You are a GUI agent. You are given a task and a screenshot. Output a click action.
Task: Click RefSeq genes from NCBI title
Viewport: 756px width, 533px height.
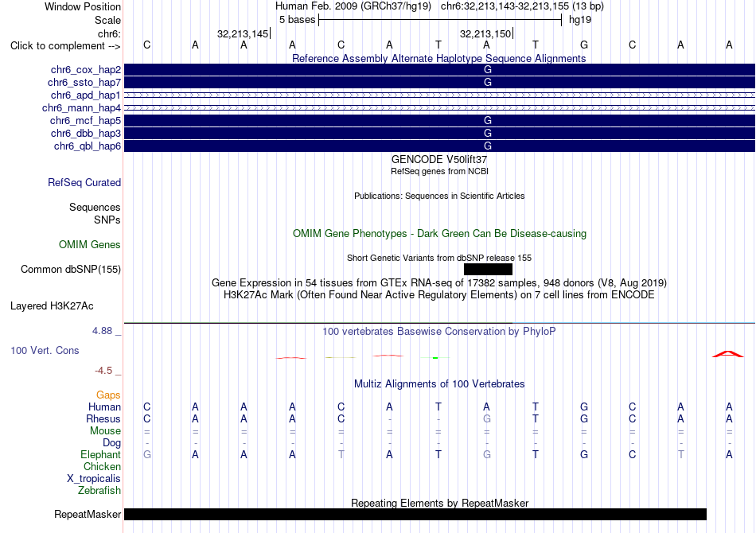[439, 171]
